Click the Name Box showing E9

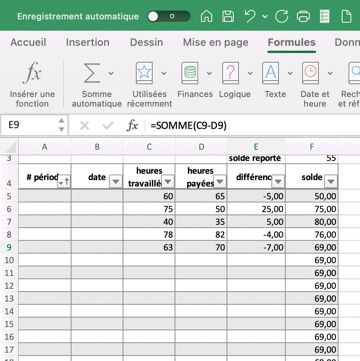(29, 125)
